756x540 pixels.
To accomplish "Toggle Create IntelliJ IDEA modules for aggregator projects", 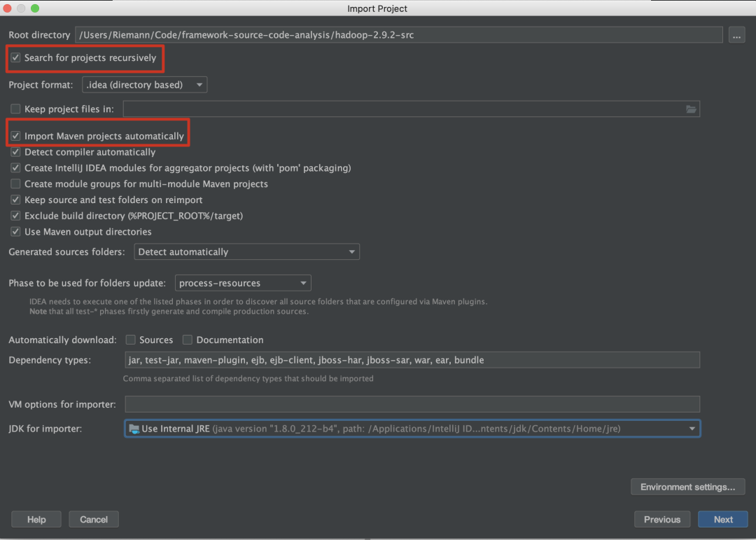I will click(x=15, y=168).
